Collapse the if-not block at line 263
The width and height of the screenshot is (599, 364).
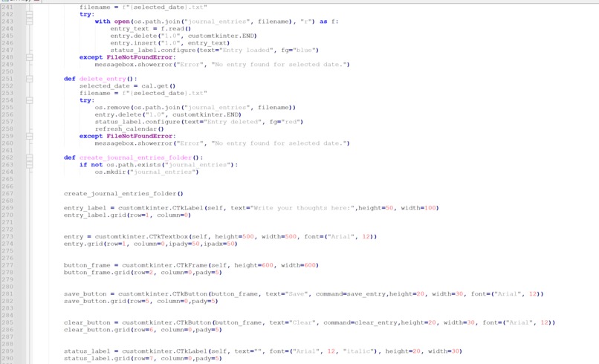pos(30,165)
